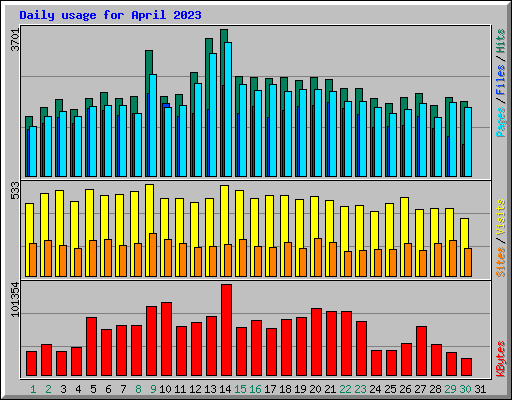Select day label 15 on the x-axis
This screenshot has height=400, width=512.
pyautogui.click(x=240, y=389)
